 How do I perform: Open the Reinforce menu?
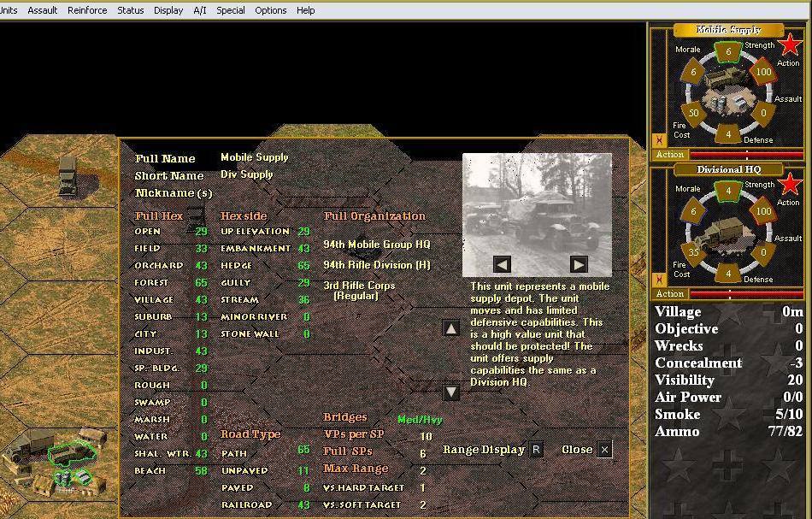click(x=87, y=10)
